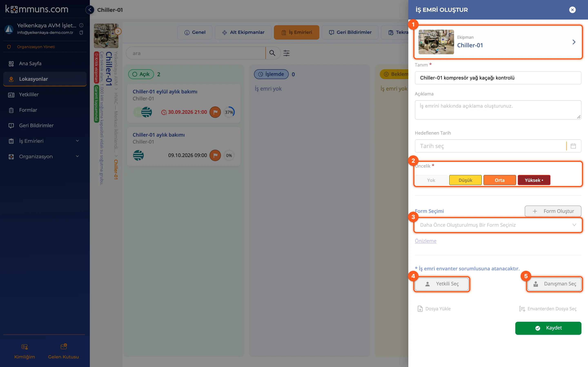Viewport: 588px width, 367px height.
Task: Select Yok priority option
Action: coord(431,180)
